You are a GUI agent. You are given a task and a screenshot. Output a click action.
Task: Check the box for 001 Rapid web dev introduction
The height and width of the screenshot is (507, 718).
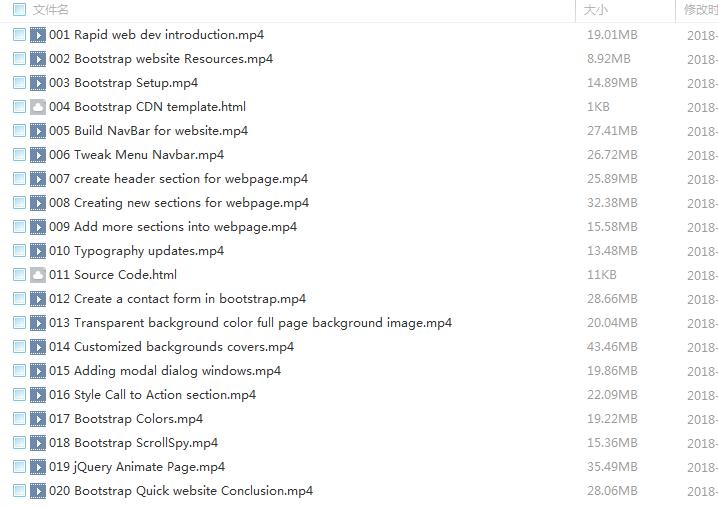click(x=19, y=35)
